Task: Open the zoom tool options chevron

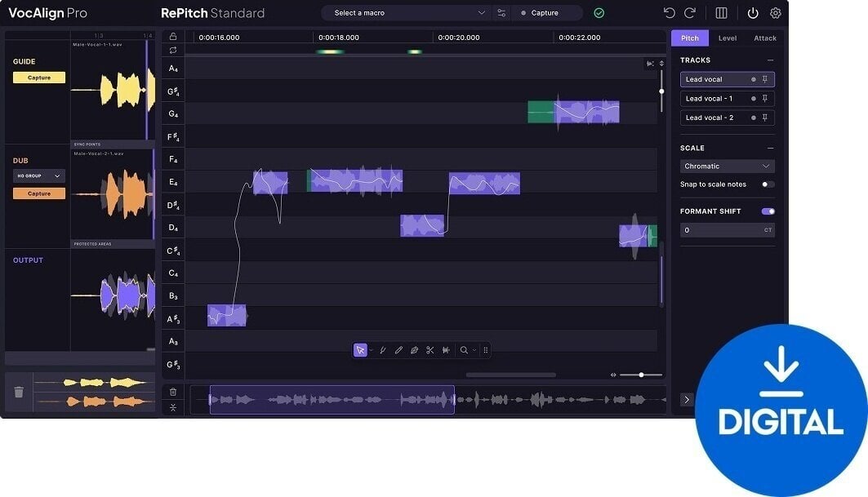Action: 474,350
